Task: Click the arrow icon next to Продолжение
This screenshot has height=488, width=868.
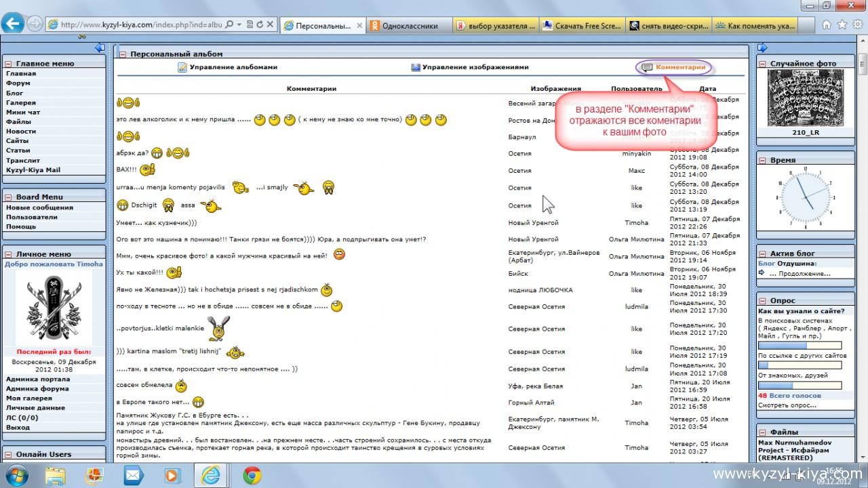Action: pyautogui.click(x=762, y=273)
